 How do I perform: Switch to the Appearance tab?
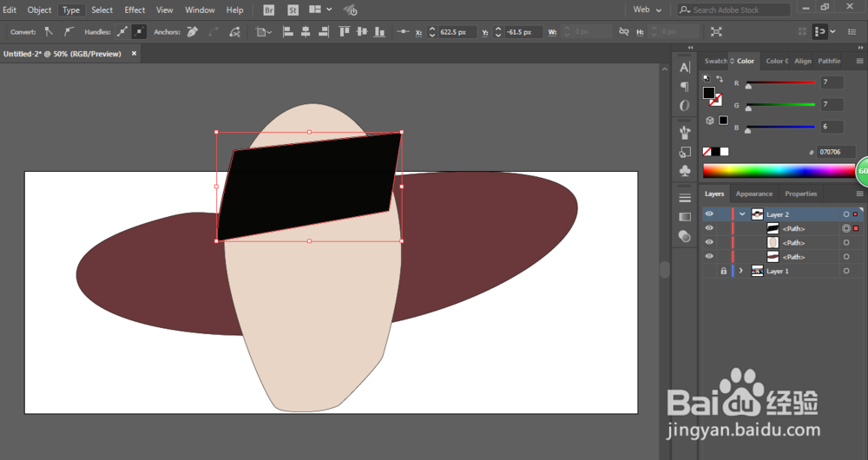click(754, 194)
